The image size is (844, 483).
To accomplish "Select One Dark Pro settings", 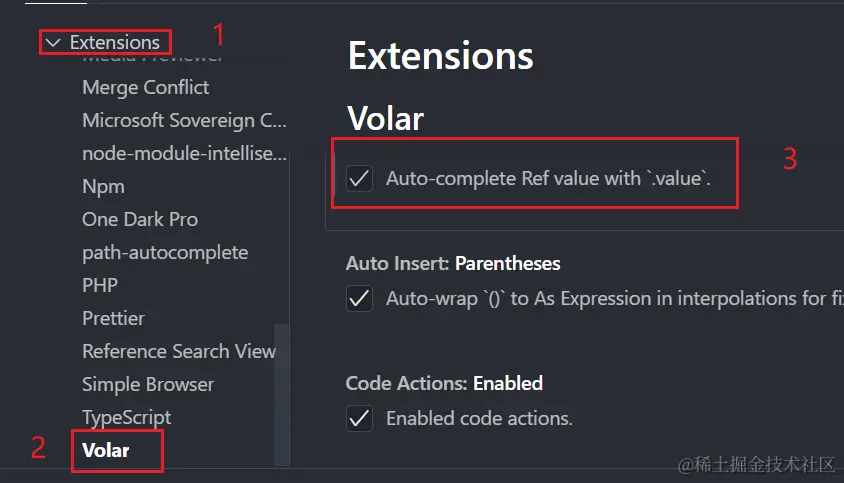I will pos(140,219).
